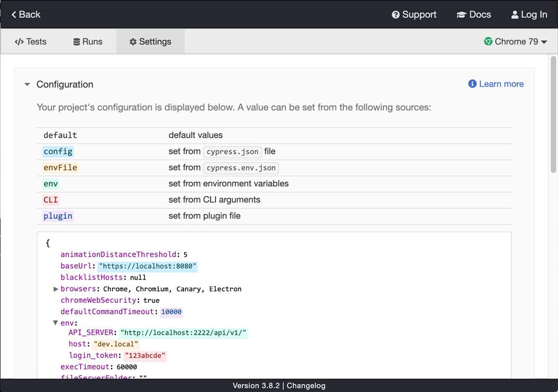Click the Learn more link
The image size is (558, 392).
pos(501,84)
